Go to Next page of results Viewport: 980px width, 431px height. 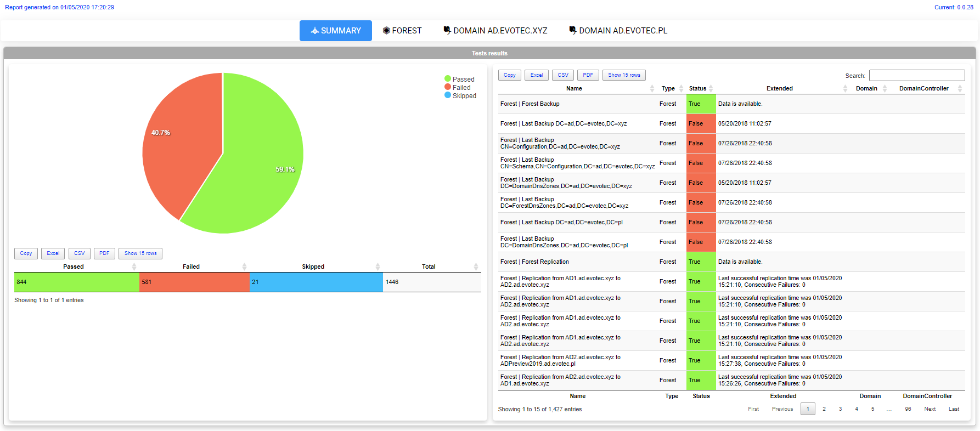pos(930,409)
